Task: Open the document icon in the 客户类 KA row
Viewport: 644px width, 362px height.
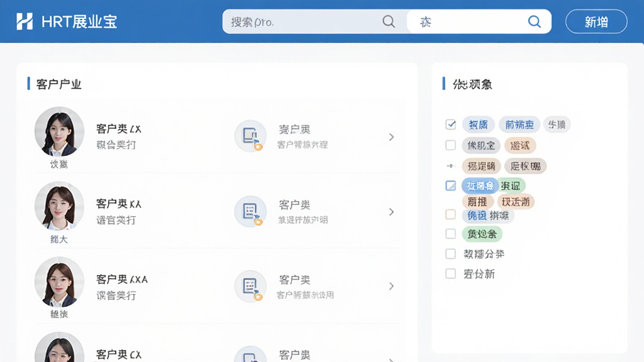Action: 250,211
